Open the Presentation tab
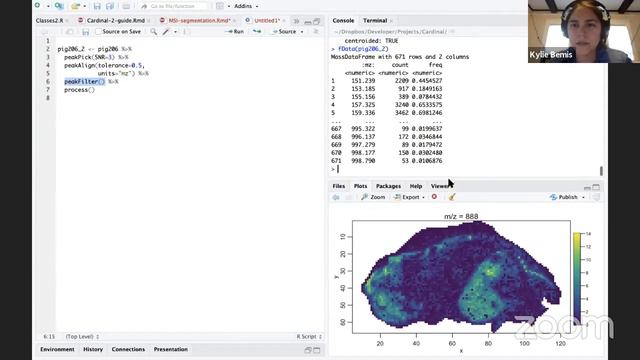This screenshot has width=640, height=360. point(171,349)
